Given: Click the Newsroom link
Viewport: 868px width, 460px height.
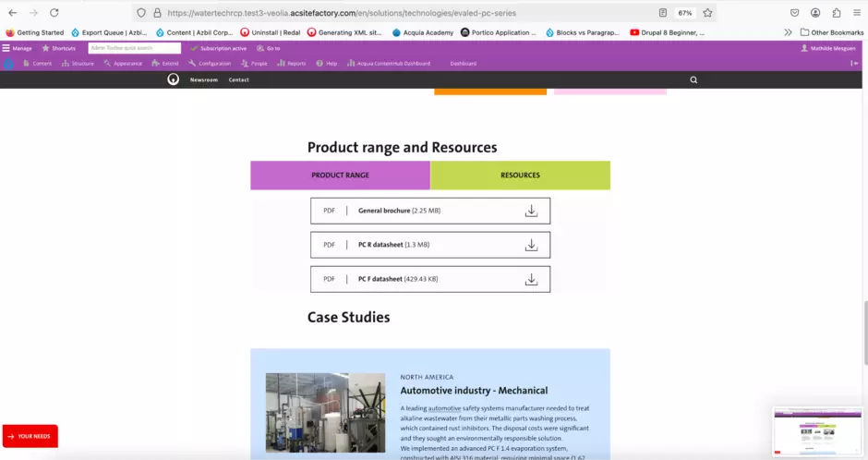Looking at the screenshot, I should [203, 80].
